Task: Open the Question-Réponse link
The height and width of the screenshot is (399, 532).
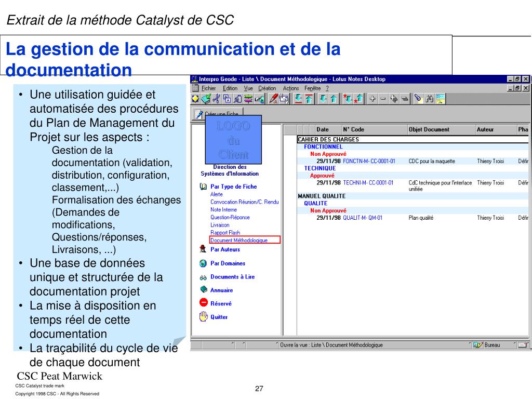Action: (230, 218)
